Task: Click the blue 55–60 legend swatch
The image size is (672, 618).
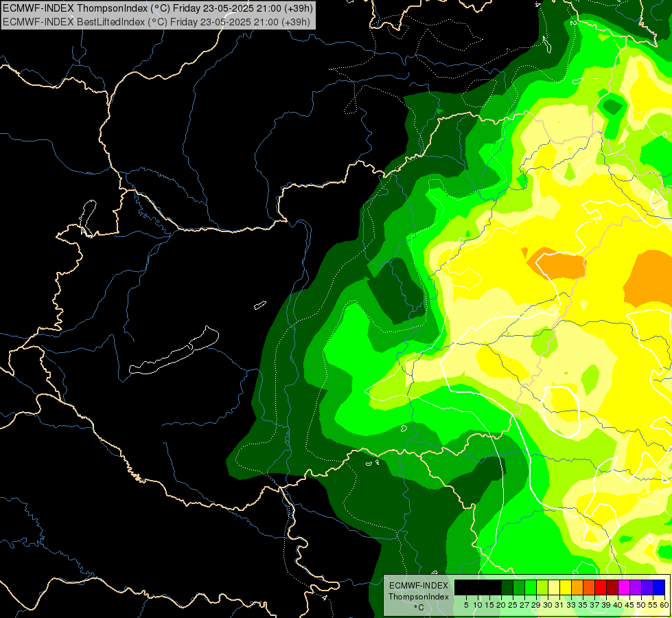Action: pyautogui.click(x=659, y=588)
